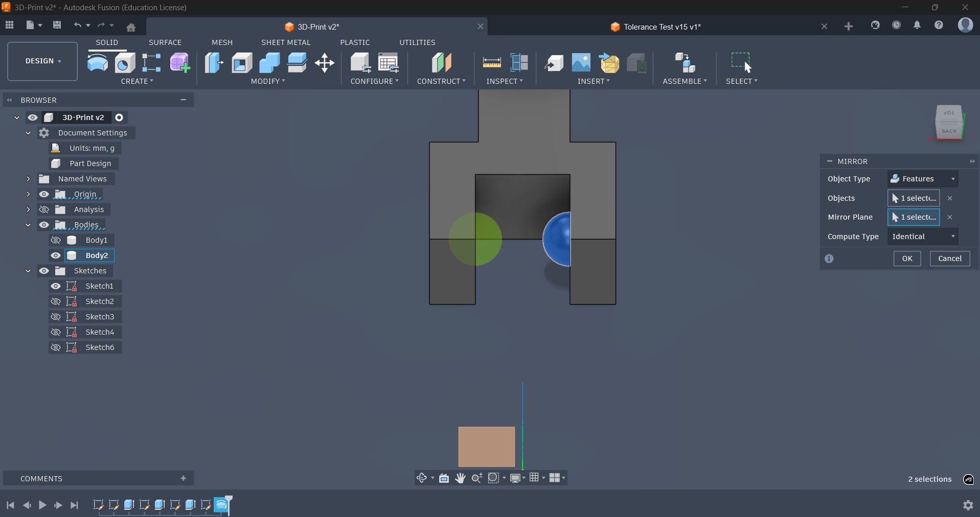Screen dimensions: 980x517
Task: Confirm the Mirror with OK
Action: click(x=907, y=258)
